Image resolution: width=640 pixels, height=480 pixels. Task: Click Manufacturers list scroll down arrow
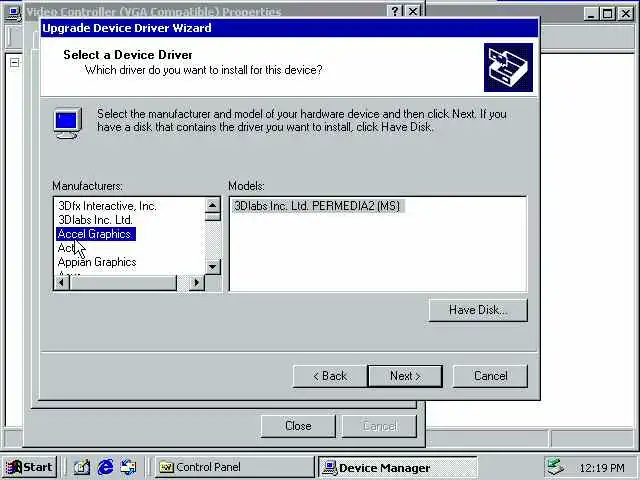click(x=212, y=267)
